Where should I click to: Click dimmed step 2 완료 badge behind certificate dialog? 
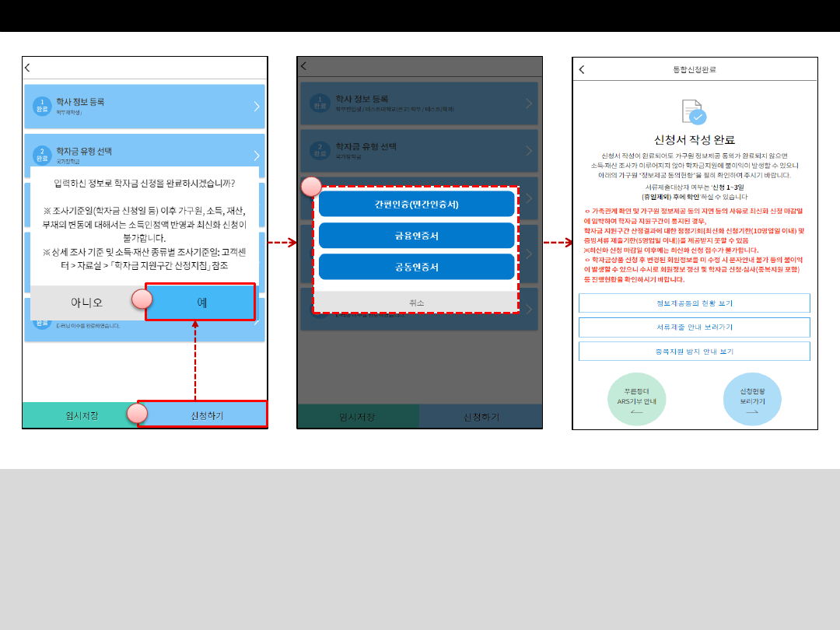[x=320, y=151]
